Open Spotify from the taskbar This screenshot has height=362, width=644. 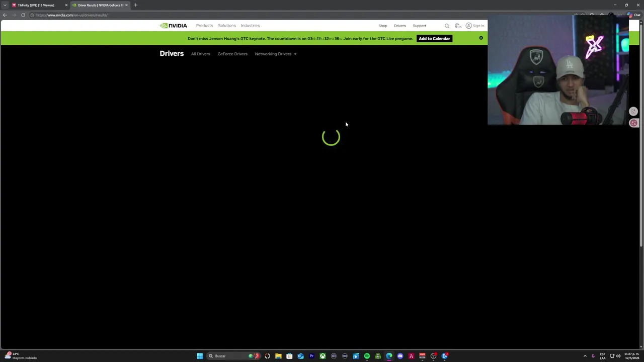click(367, 356)
